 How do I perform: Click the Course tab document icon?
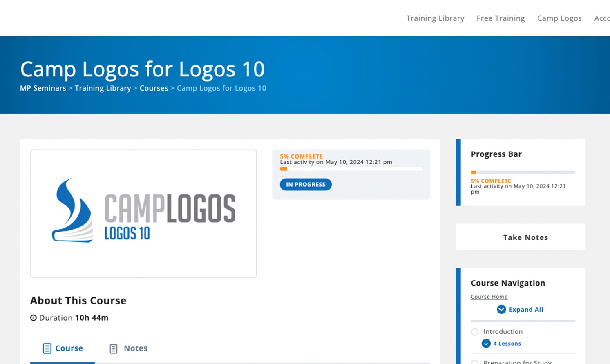pyautogui.click(x=47, y=348)
